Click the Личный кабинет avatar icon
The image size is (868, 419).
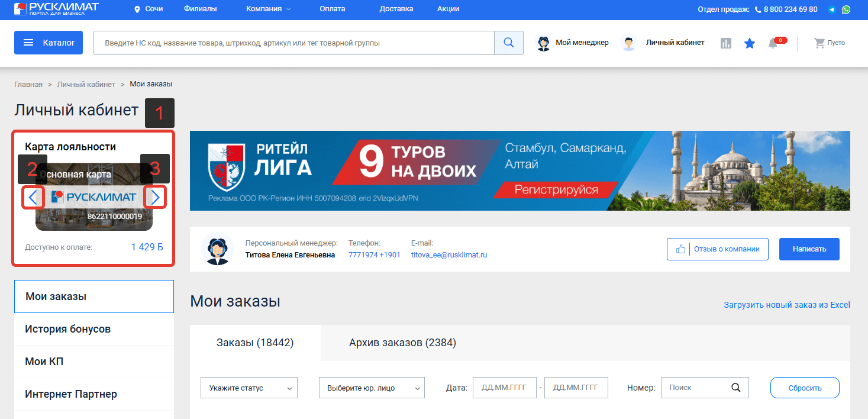tap(629, 43)
